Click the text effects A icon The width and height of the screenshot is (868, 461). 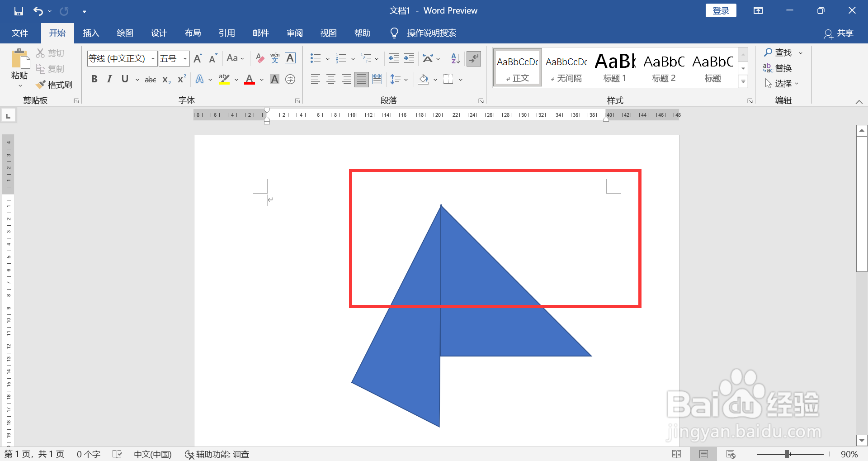(199, 79)
